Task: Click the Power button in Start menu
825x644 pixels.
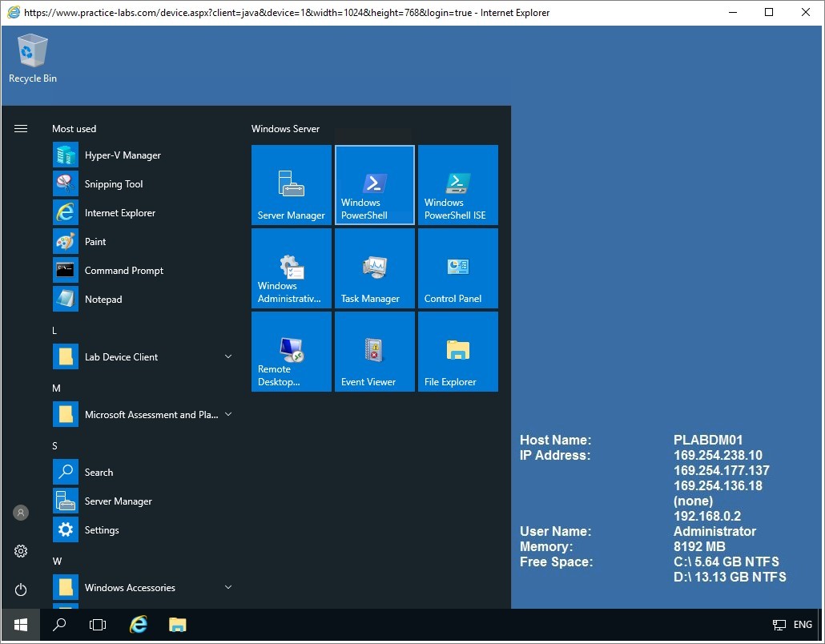Action: [x=21, y=590]
